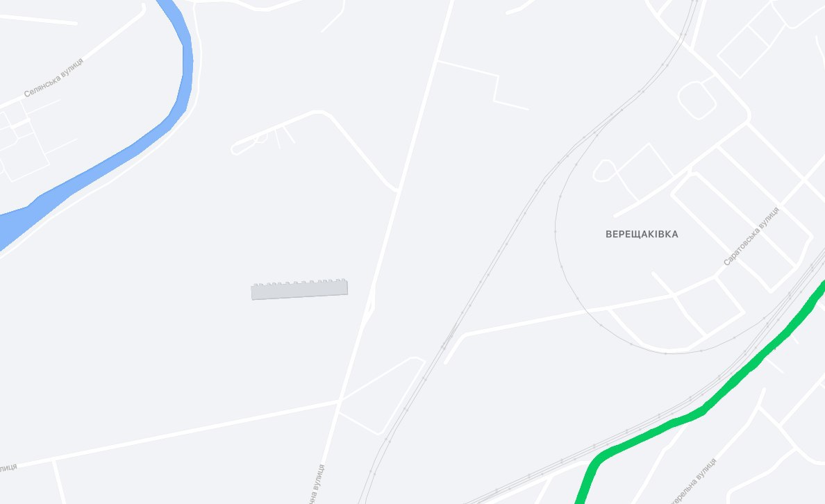The width and height of the screenshot is (825, 504).
Task: Click the 'ВЕРЕЩАКІВКА' district label
Action: (x=642, y=234)
